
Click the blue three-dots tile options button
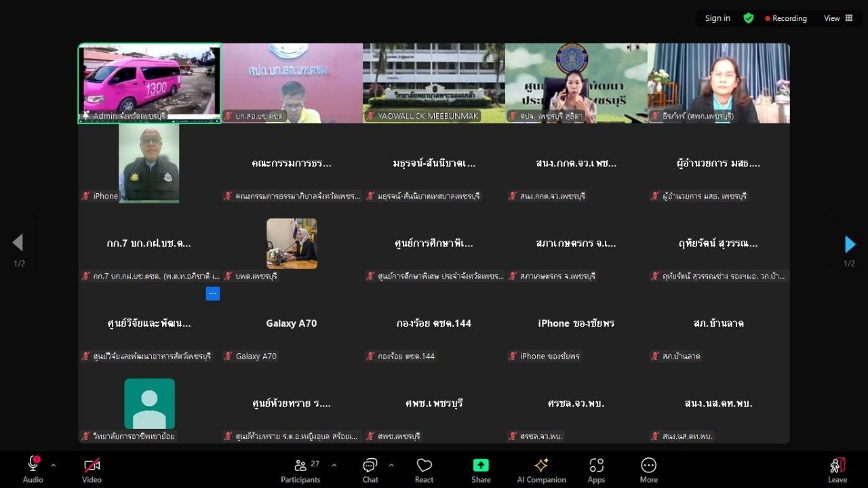(213, 293)
